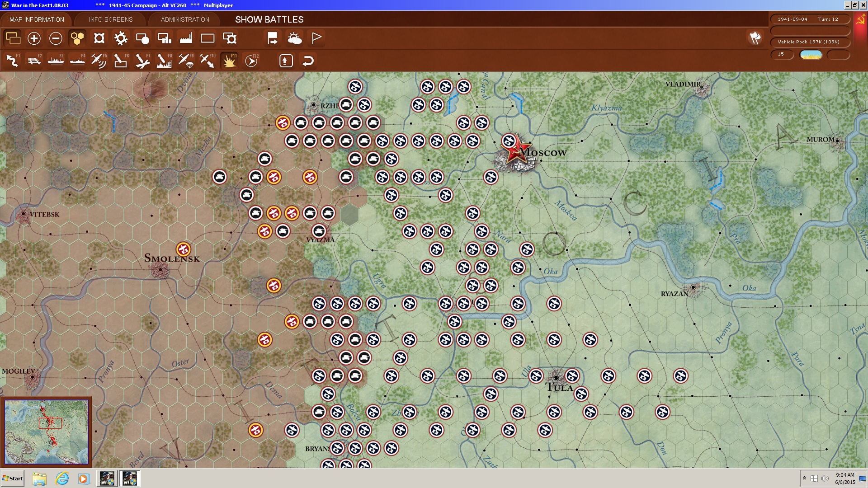Show factory locations on the map

pyautogui.click(x=186, y=38)
